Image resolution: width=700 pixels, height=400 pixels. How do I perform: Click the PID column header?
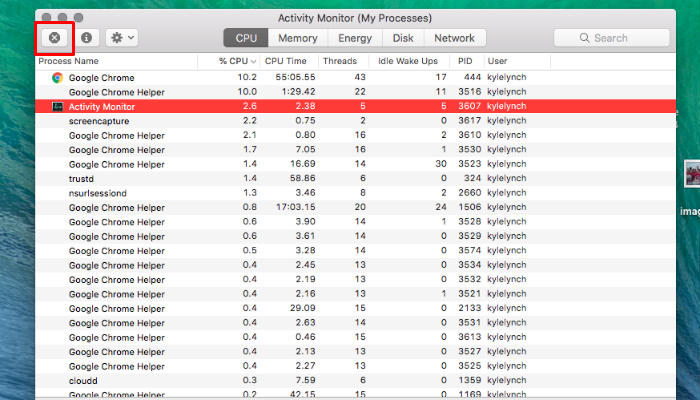(466, 62)
